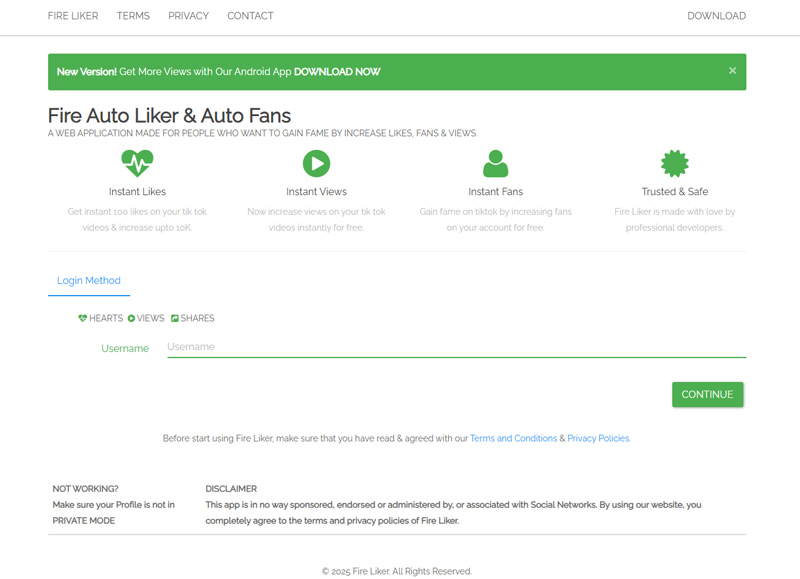This screenshot has width=800, height=579.
Task: Click the small heart icon beside HEARTS
Action: tap(83, 318)
